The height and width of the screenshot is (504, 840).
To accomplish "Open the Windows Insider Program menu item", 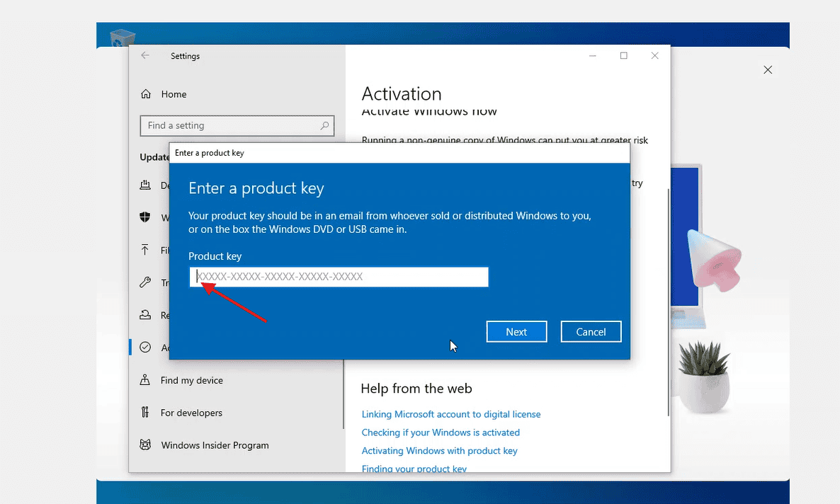I will (x=215, y=445).
